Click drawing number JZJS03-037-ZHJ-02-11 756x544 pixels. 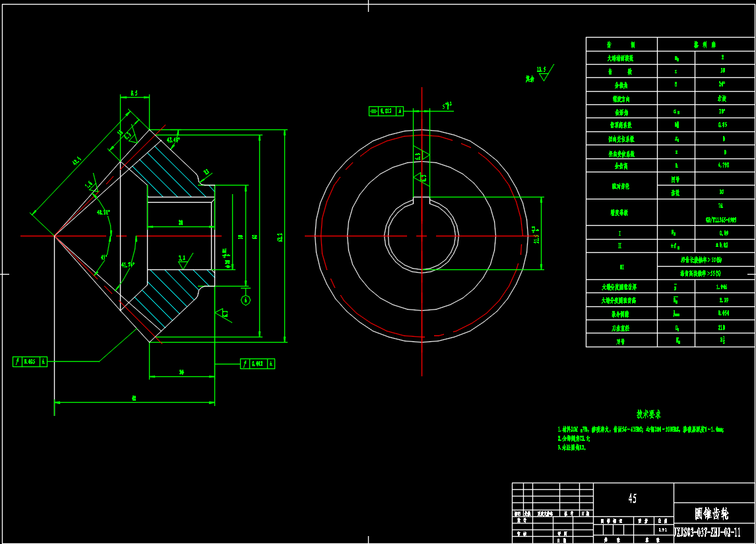pyautogui.click(x=707, y=533)
